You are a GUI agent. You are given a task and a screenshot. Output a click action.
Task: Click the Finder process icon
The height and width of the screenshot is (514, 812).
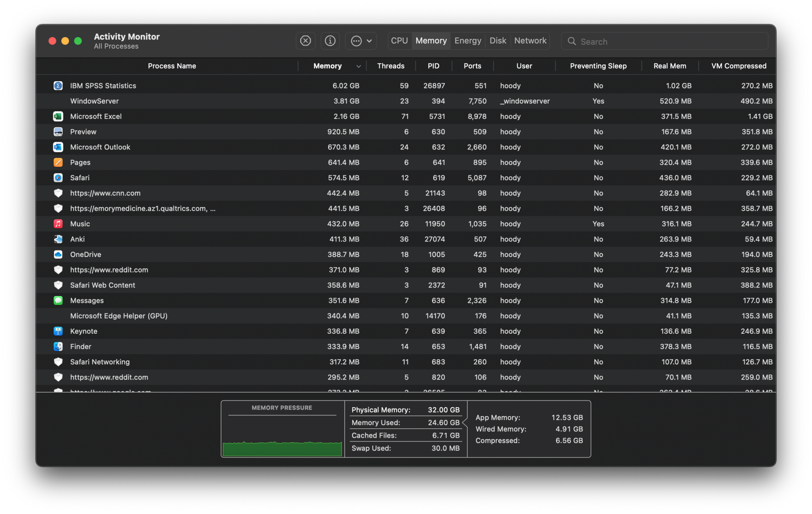coord(58,347)
